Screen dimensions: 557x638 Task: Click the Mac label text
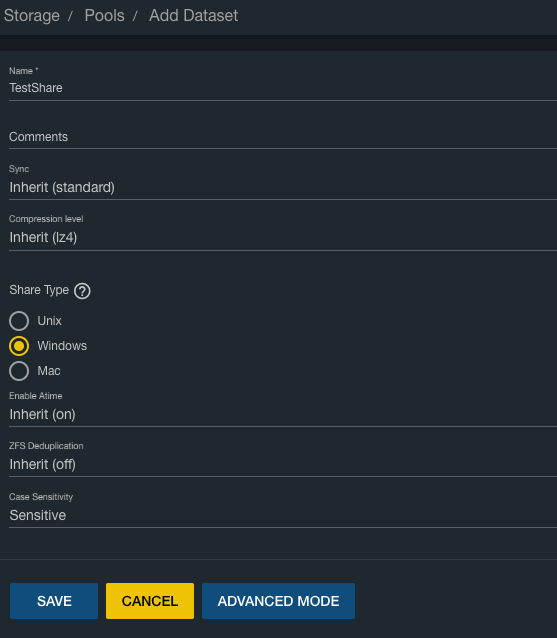coord(49,371)
